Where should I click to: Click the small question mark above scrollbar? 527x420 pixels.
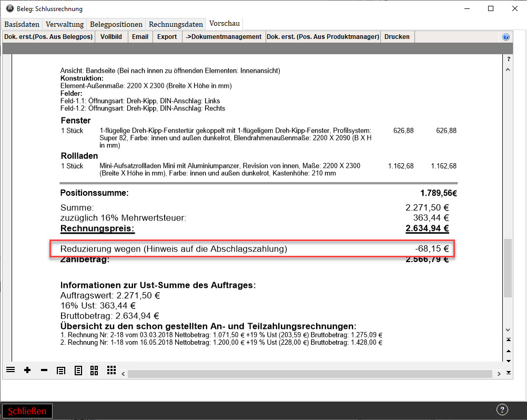click(x=509, y=59)
